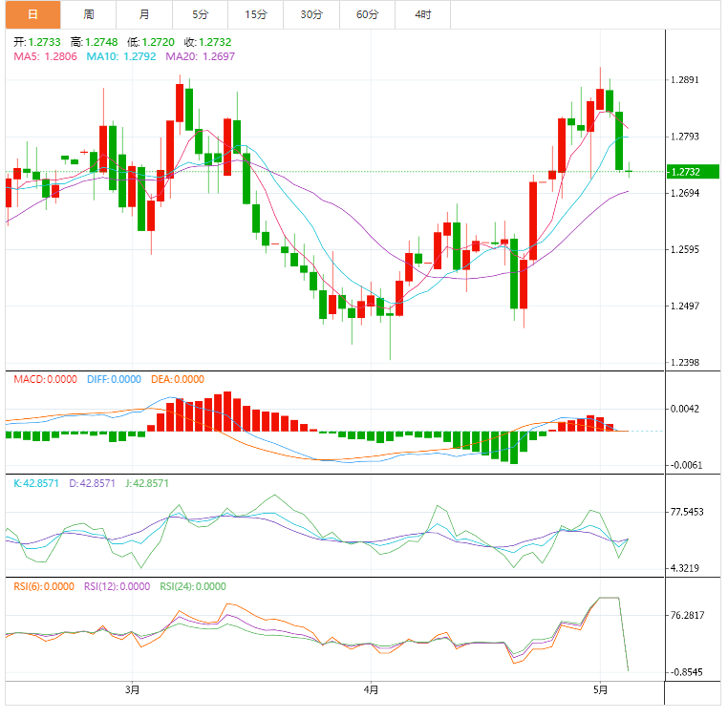The width and height of the screenshot is (728, 719).
Task: Click the MA20: 1.2697 indicator label
Action: pyautogui.click(x=200, y=56)
